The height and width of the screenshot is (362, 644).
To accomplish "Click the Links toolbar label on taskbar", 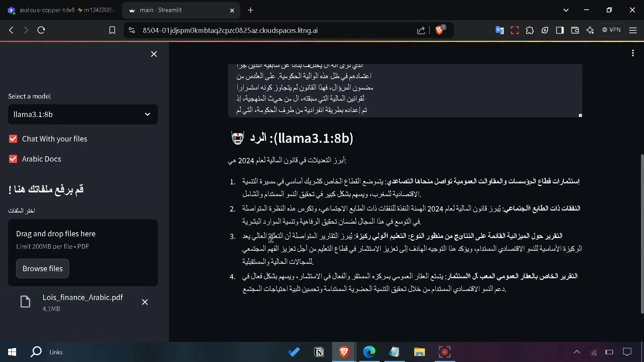I will click(x=56, y=352).
